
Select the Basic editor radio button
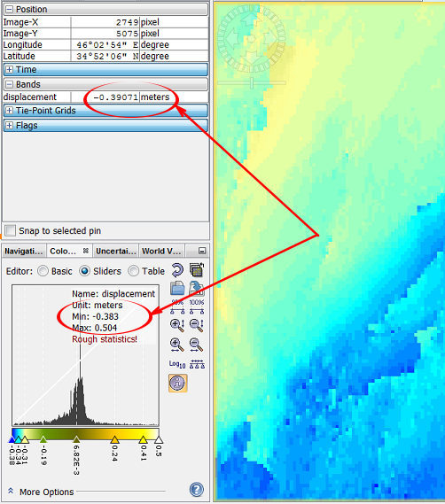pyautogui.click(x=43, y=271)
